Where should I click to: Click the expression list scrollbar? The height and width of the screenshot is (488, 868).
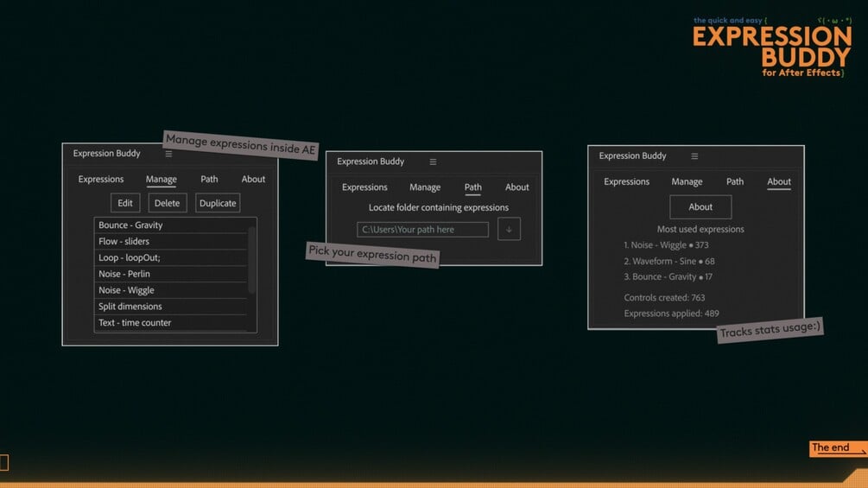252,259
